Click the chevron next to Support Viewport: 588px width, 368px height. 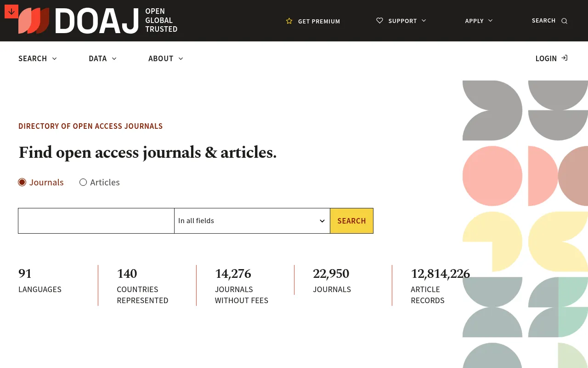tap(424, 21)
